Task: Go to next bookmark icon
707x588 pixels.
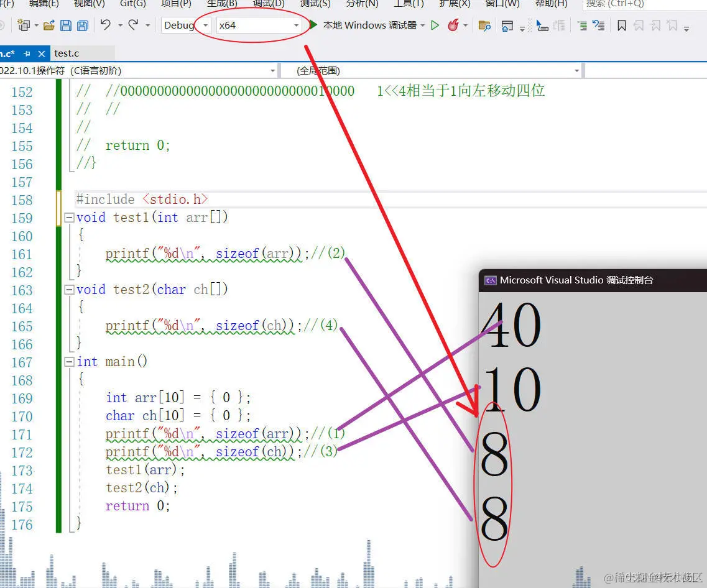Action: 655,25
